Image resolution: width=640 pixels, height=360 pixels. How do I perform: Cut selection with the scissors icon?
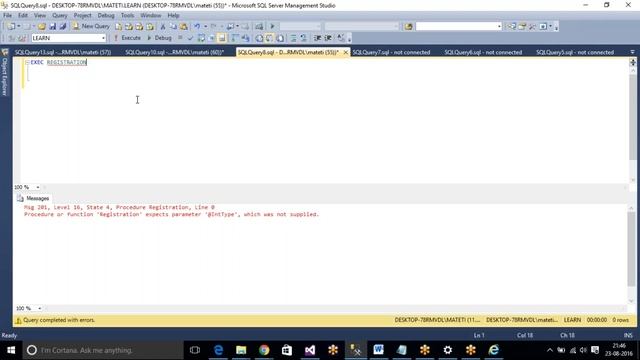point(163,27)
